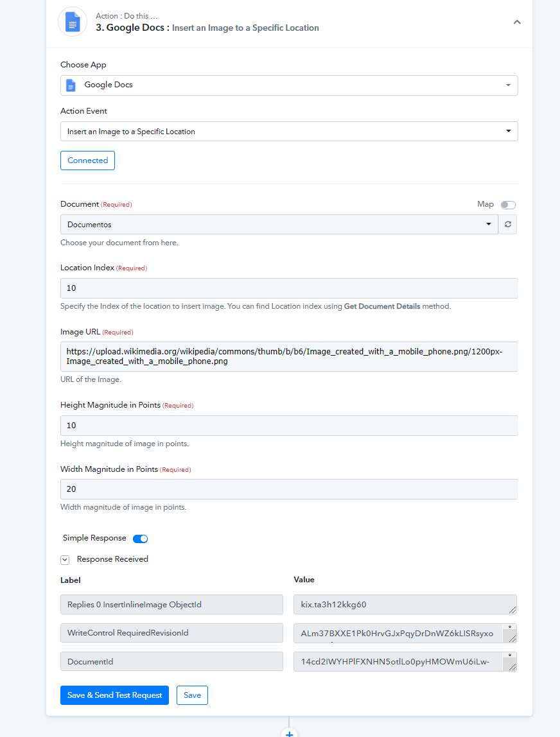
Task: Click the Google Docs step icon in header
Action: pos(73,22)
